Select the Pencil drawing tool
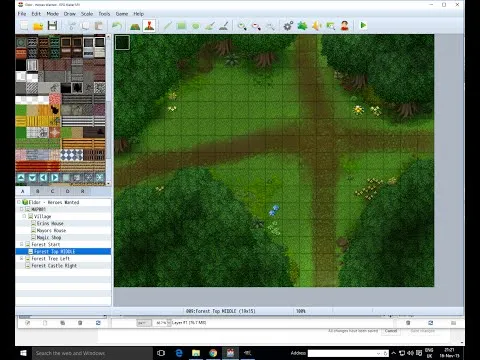Viewport: 480px width, 360px height. (x=167, y=26)
